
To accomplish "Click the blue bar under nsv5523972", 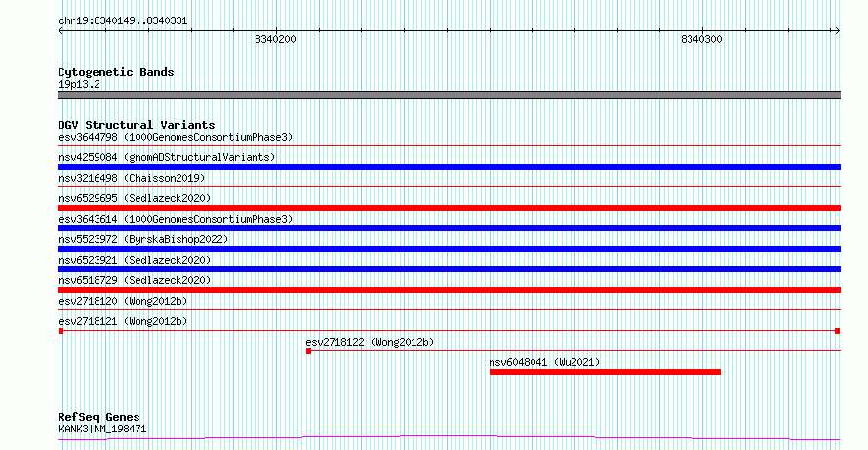I will click(x=449, y=249).
